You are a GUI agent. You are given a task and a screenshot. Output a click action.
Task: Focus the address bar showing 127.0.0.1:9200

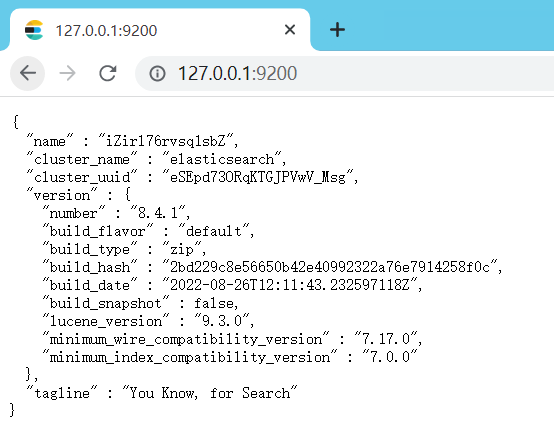coord(344,73)
